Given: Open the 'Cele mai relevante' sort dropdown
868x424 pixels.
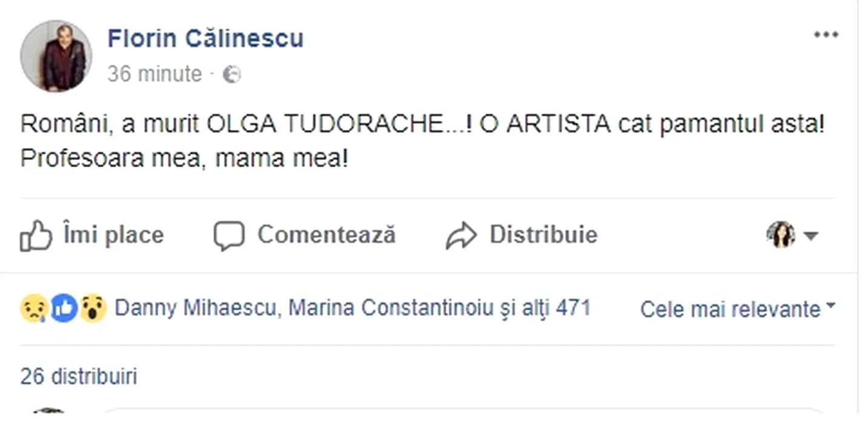Looking at the screenshot, I should (737, 309).
